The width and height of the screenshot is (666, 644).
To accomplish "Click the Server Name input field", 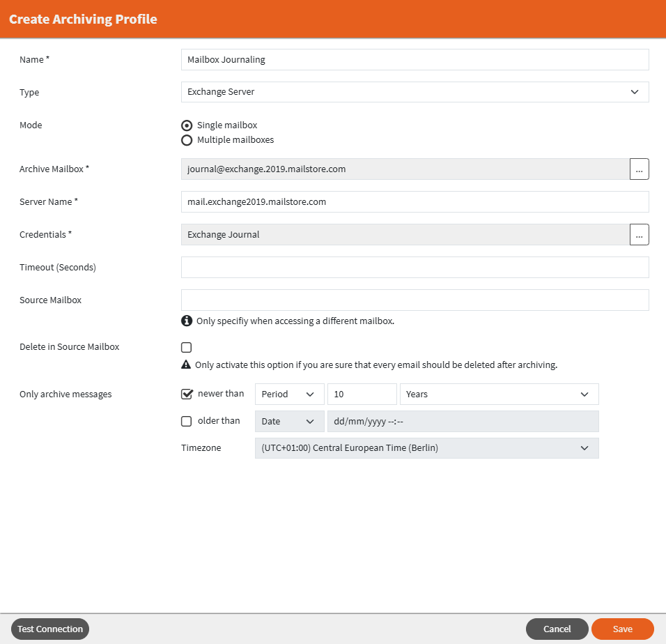I will [415, 202].
